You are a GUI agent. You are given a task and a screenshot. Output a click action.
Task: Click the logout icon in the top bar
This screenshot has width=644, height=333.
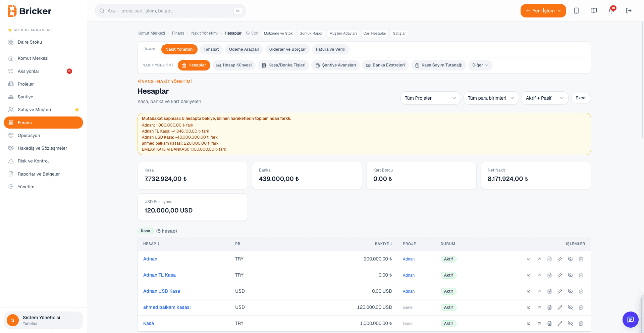point(629,11)
